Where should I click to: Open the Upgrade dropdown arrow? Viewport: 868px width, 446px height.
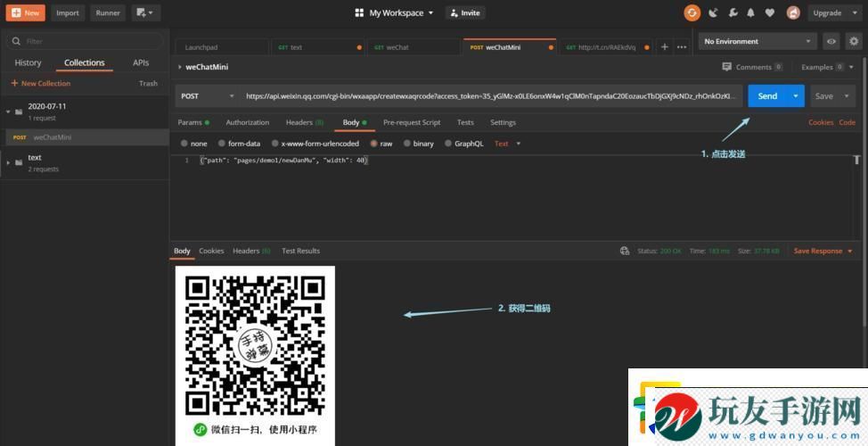point(853,12)
